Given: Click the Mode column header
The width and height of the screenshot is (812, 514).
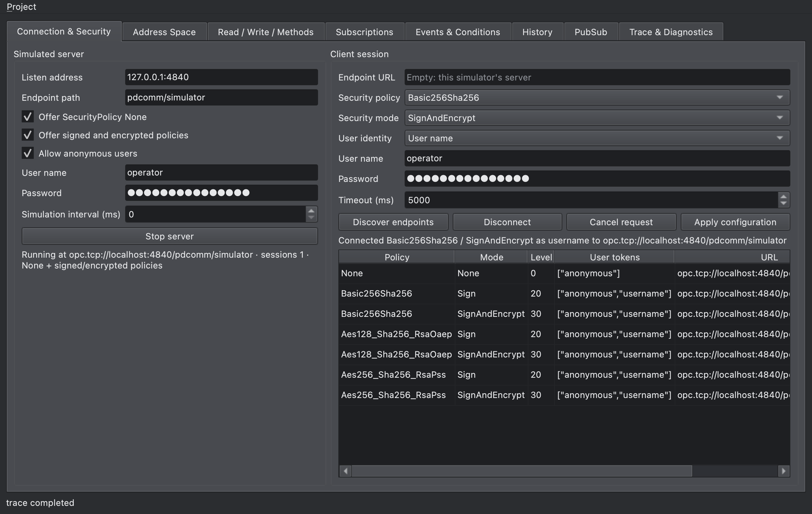Looking at the screenshot, I should (491, 257).
